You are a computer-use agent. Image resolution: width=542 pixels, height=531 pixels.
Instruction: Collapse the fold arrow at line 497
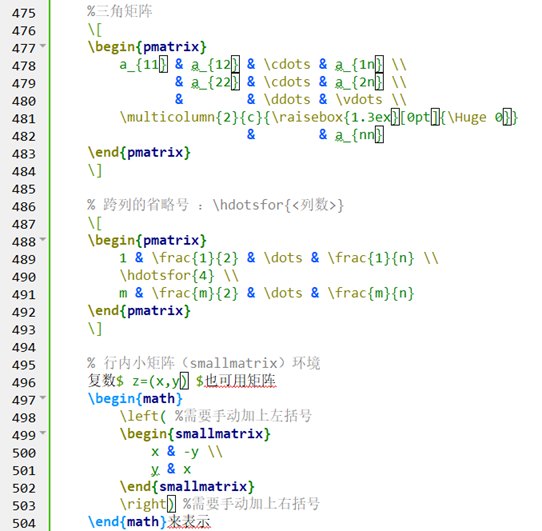point(43,398)
